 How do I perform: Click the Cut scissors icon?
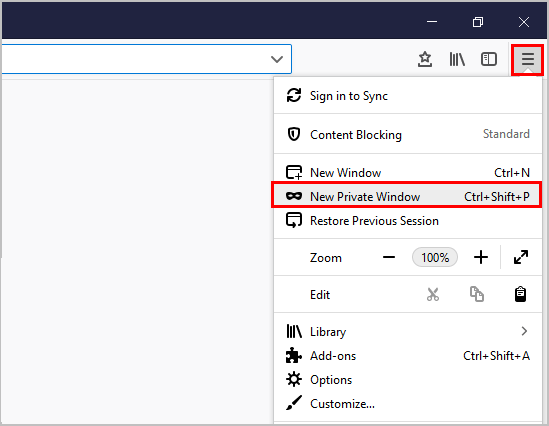(433, 294)
